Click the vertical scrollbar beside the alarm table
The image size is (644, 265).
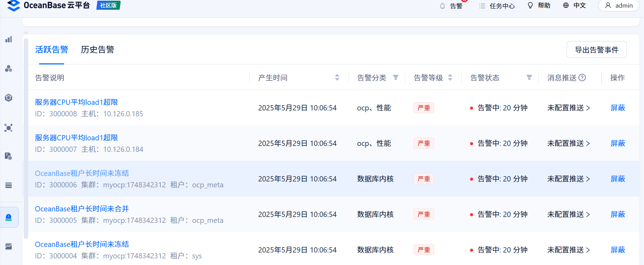click(x=26, y=139)
